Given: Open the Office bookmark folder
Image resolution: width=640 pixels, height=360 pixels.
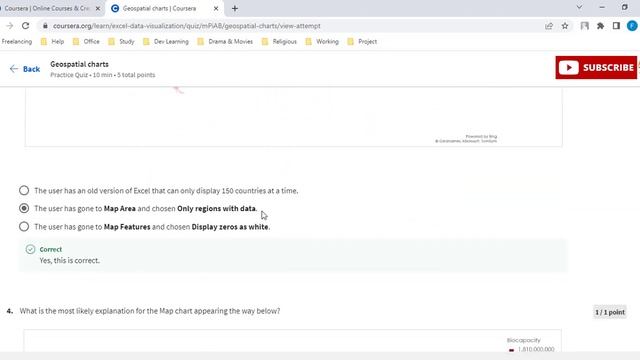Looking at the screenshot, I should (86, 42).
